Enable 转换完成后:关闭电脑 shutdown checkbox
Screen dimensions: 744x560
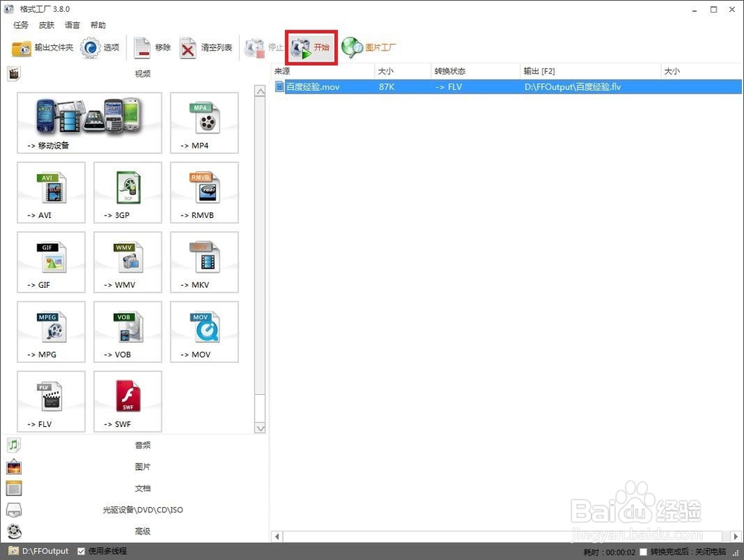(643, 552)
